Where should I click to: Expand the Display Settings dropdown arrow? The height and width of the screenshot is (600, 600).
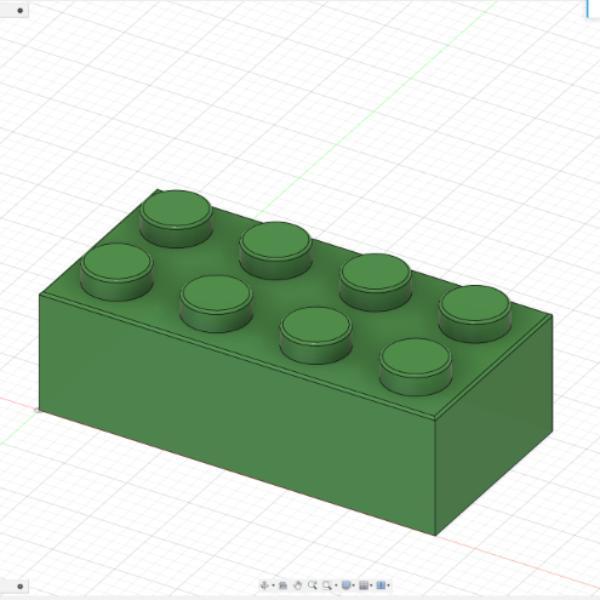[354, 585]
